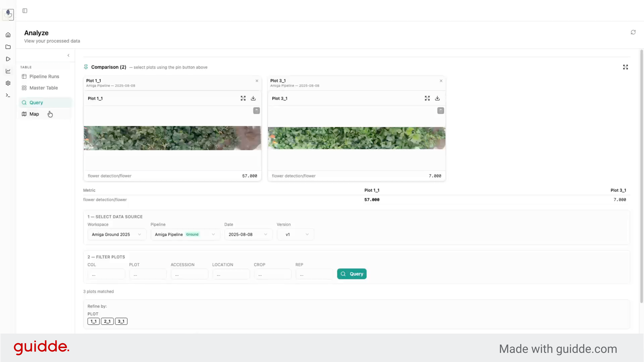
Task: Open Pipeline Runs table
Action: click(x=46, y=76)
